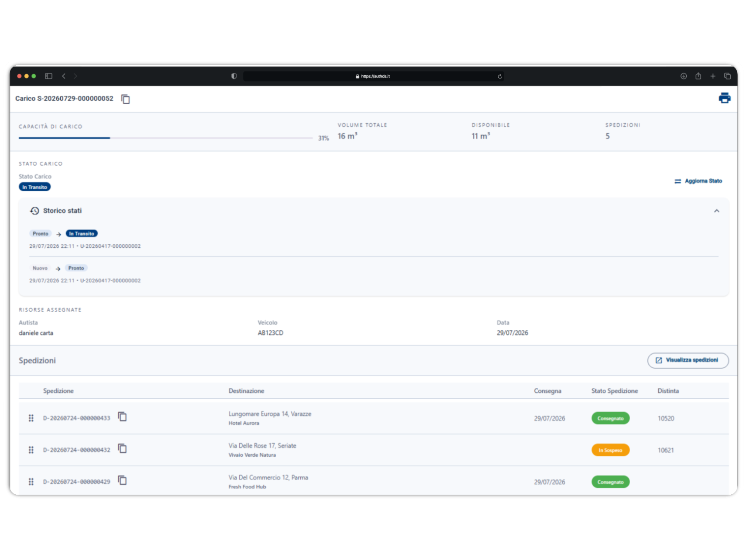
Task: Click the Destinazione column header
Action: tap(246, 391)
